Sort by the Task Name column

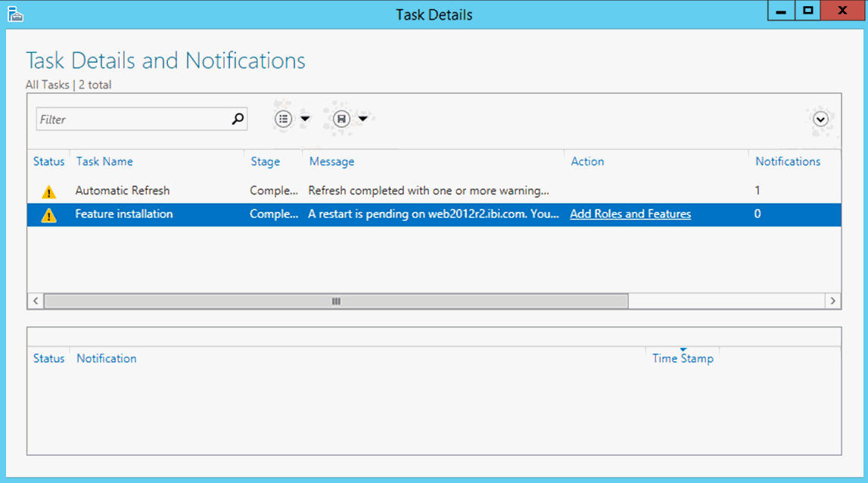pyautogui.click(x=104, y=161)
